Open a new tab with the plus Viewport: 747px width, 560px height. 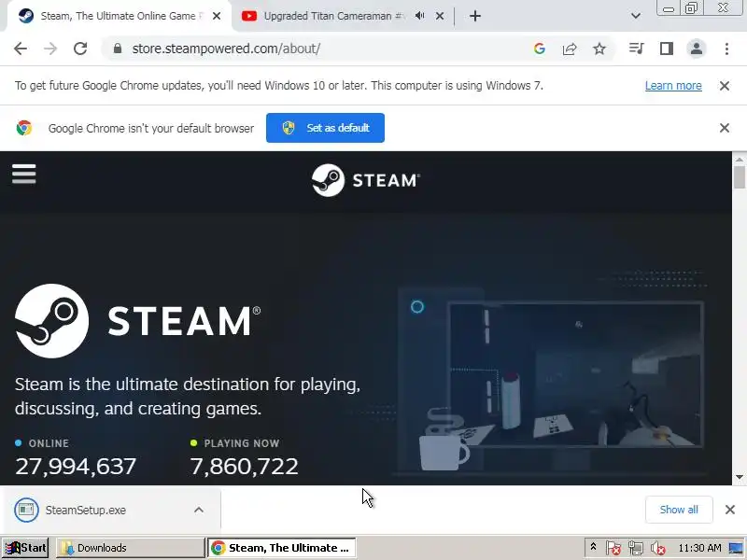point(475,16)
